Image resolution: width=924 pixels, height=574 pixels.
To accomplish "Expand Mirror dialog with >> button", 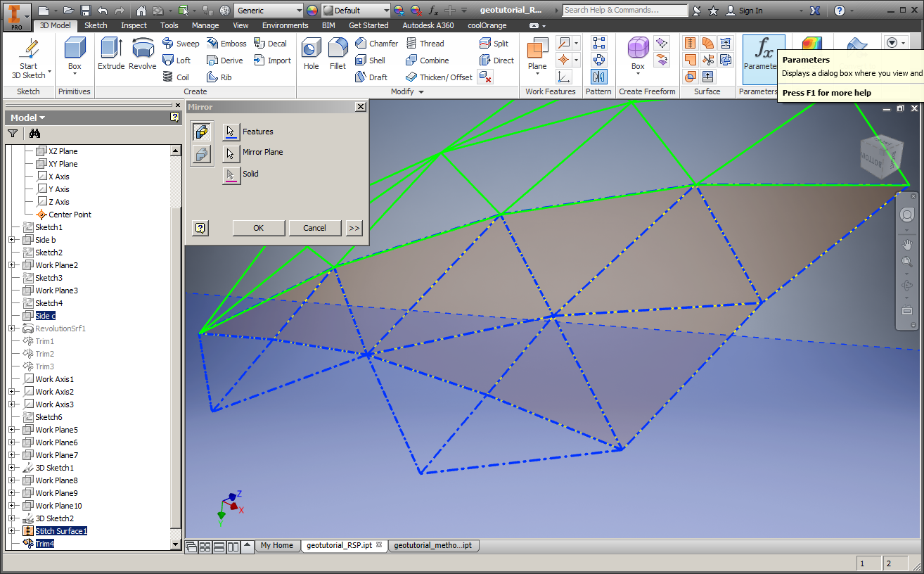I will [354, 228].
